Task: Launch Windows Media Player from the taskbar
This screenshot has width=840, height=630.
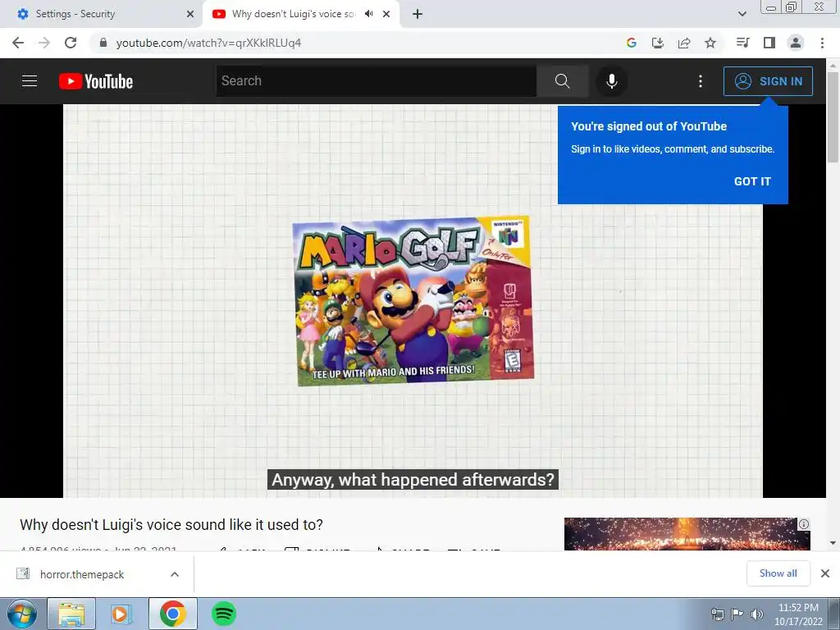Action: 121,614
